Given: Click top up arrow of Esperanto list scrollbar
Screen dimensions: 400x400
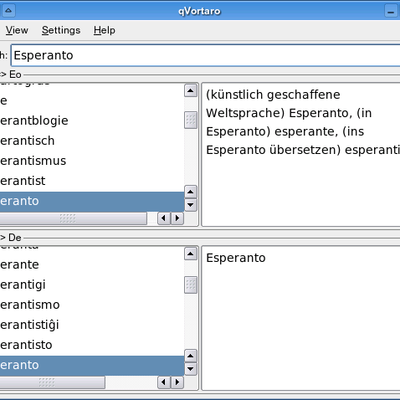Looking at the screenshot, I should coord(190,254).
